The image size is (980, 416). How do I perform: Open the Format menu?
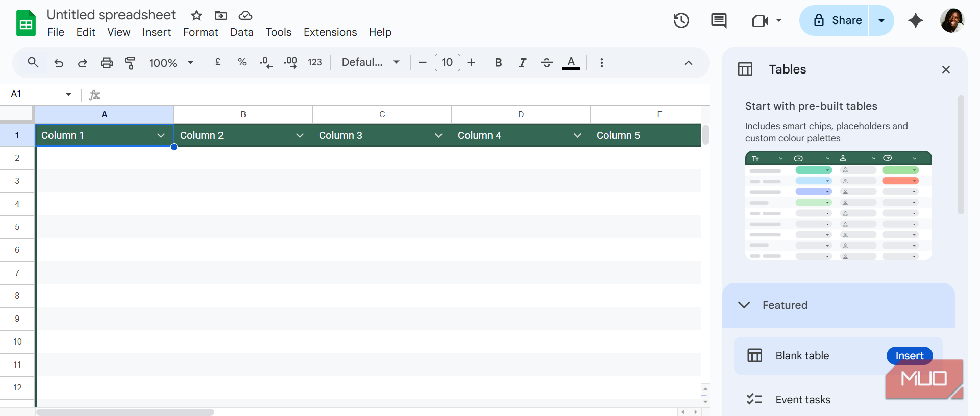click(x=201, y=32)
